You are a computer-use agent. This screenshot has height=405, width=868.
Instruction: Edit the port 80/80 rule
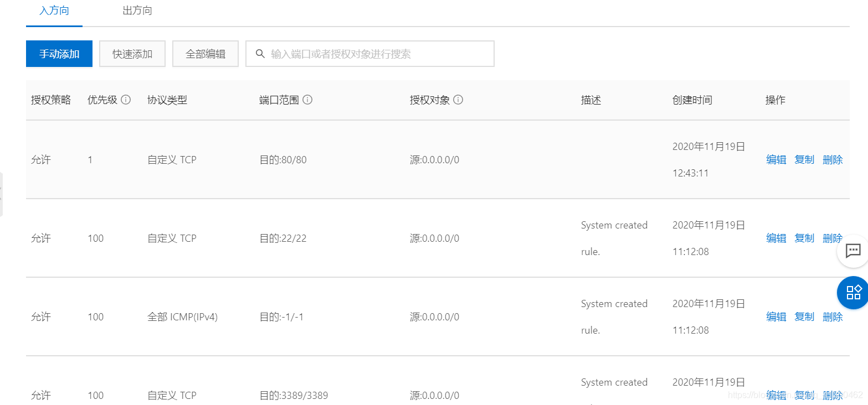pyautogui.click(x=776, y=160)
